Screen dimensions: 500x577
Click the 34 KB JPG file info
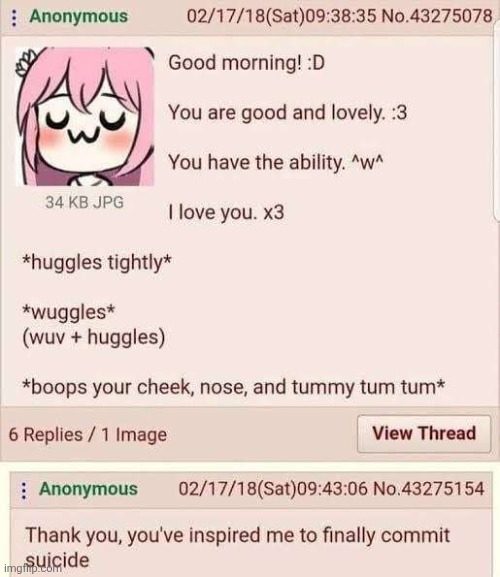(x=84, y=202)
